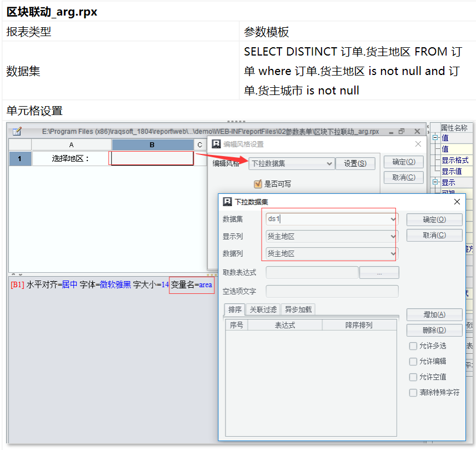Click the 序号 column header
The height and width of the screenshot is (450, 476).
pyautogui.click(x=237, y=325)
